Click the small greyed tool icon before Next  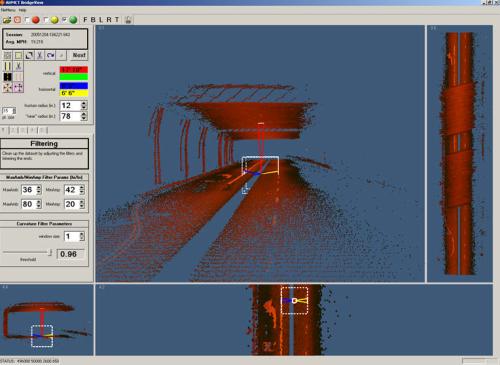pyautogui.click(x=61, y=55)
